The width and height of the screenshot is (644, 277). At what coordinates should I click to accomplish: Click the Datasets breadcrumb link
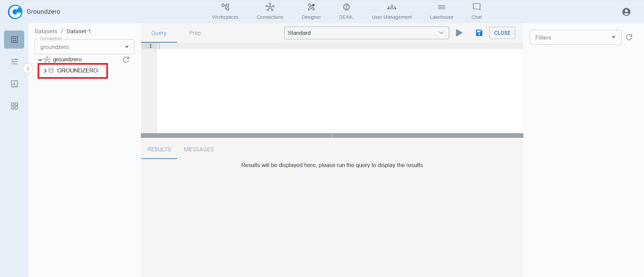pyautogui.click(x=46, y=31)
